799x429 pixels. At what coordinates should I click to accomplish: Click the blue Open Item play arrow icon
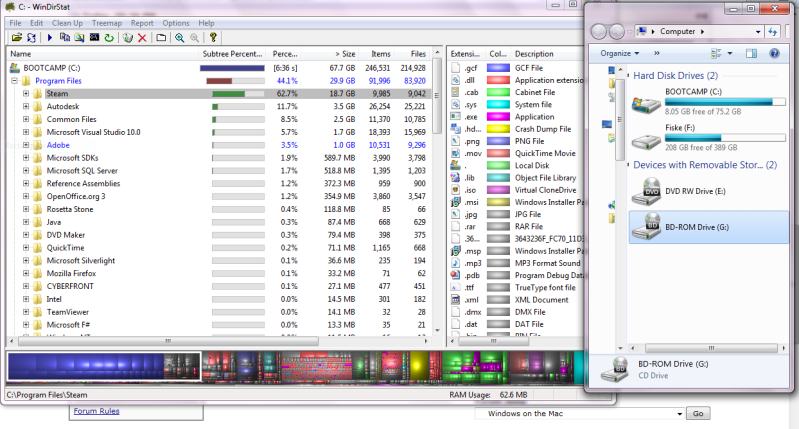pyautogui.click(x=49, y=38)
